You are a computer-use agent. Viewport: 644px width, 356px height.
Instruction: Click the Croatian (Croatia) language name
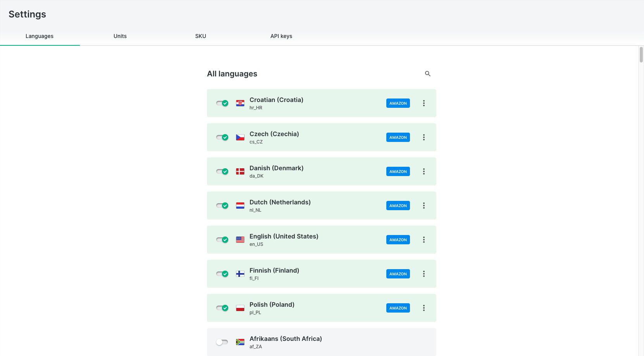[x=276, y=100]
